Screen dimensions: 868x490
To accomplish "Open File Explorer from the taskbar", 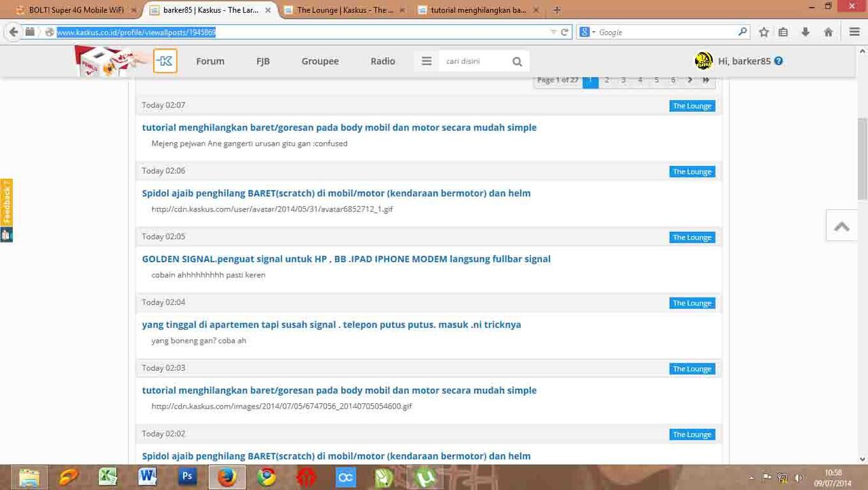I will [x=28, y=477].
